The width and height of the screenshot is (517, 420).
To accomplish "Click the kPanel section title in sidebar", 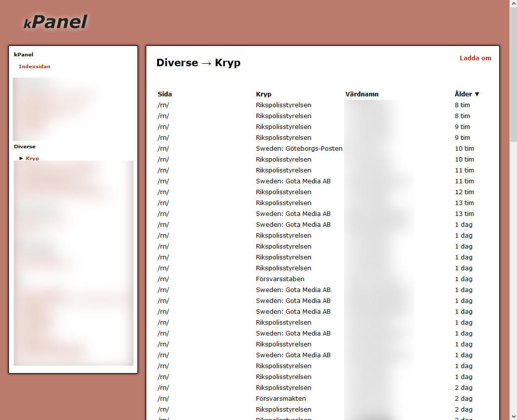I will pyautogui.click(x=24, y=55).
